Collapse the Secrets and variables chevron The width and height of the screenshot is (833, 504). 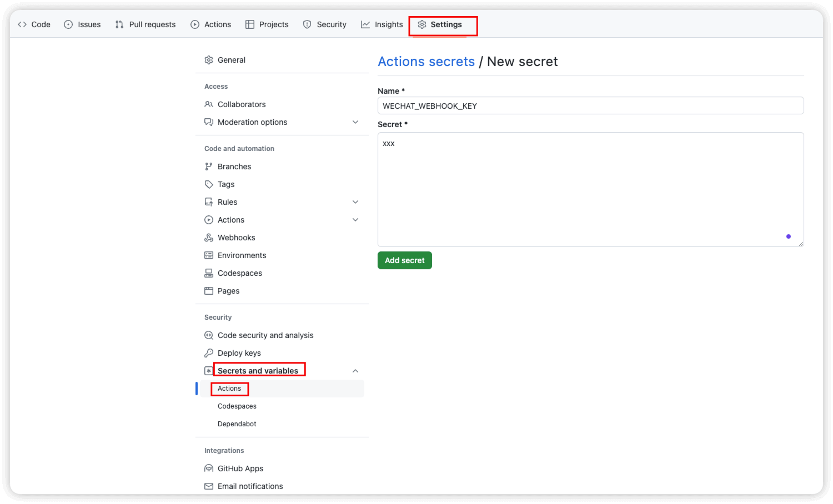pyautogui.click(x=355, y=371)
